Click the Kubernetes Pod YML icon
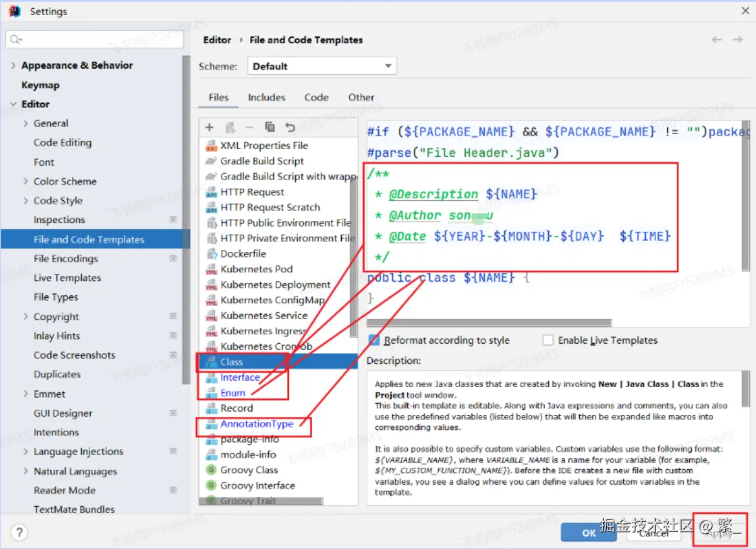 pyautogui.click(x=212, y=269)
